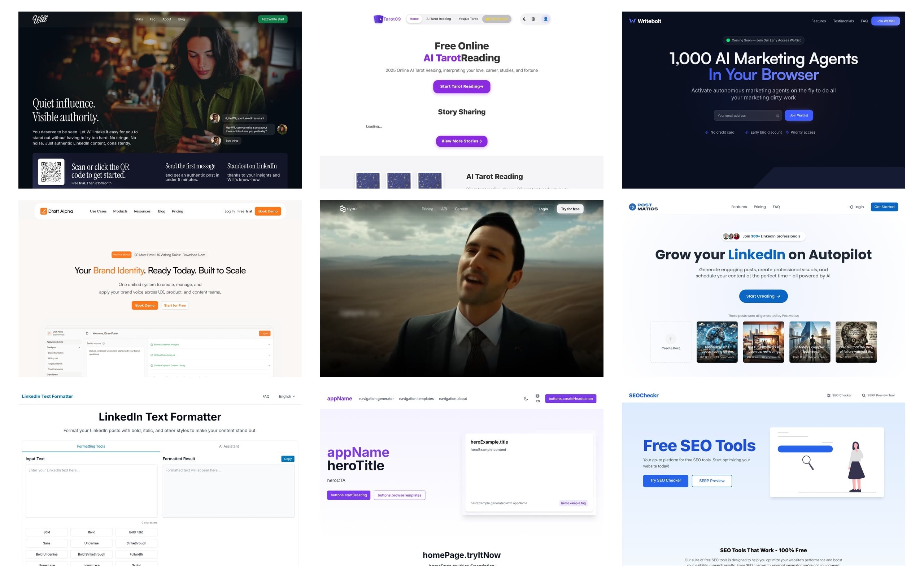
Task: Click the Will script logo
Action: point(40,19)
